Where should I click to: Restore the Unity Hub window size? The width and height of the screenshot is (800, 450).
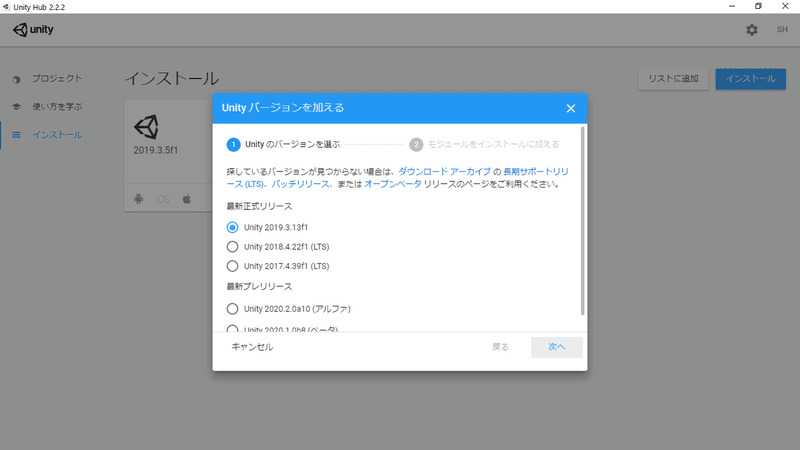[758, 6]
